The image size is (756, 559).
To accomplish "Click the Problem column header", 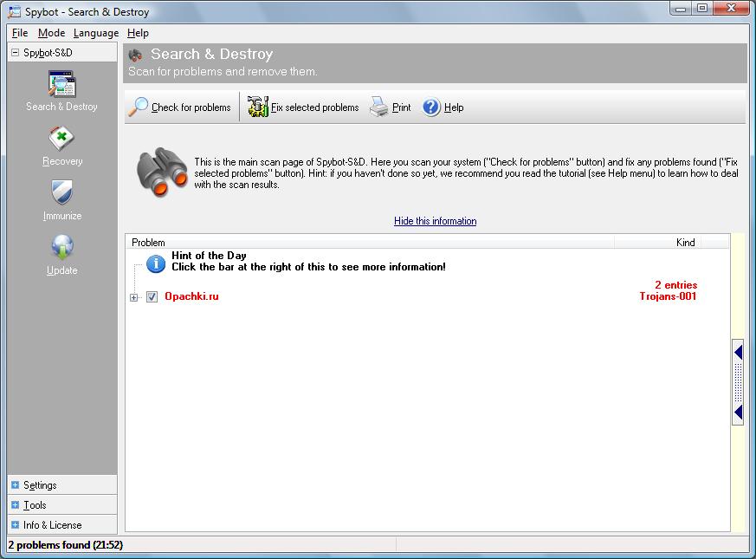I will tap(370, 243).
